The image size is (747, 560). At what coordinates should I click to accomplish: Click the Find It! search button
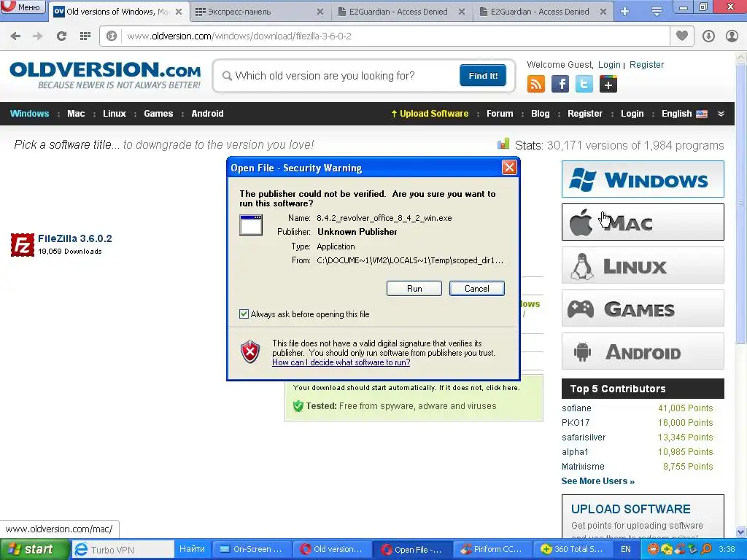click(x=483, y=76)
